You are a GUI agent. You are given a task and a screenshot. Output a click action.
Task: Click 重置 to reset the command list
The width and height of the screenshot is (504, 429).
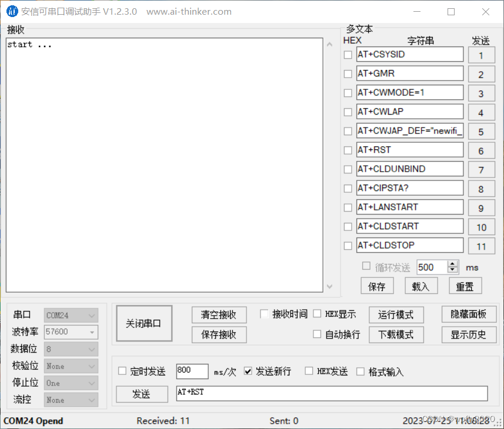(465, 286)
